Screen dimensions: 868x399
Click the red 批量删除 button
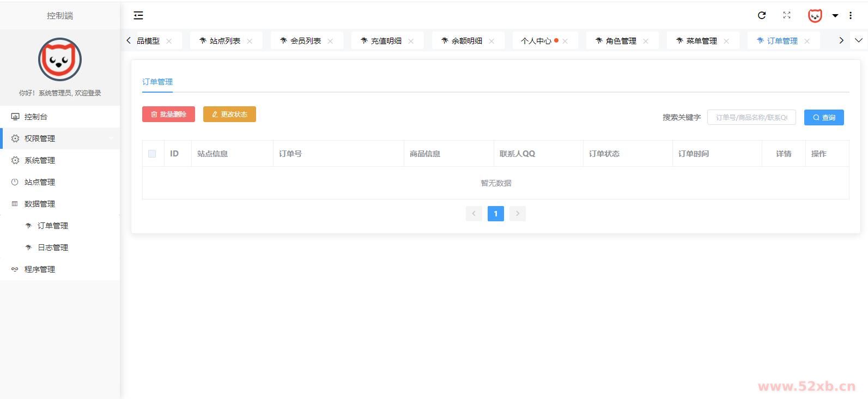tap(168, 114)
